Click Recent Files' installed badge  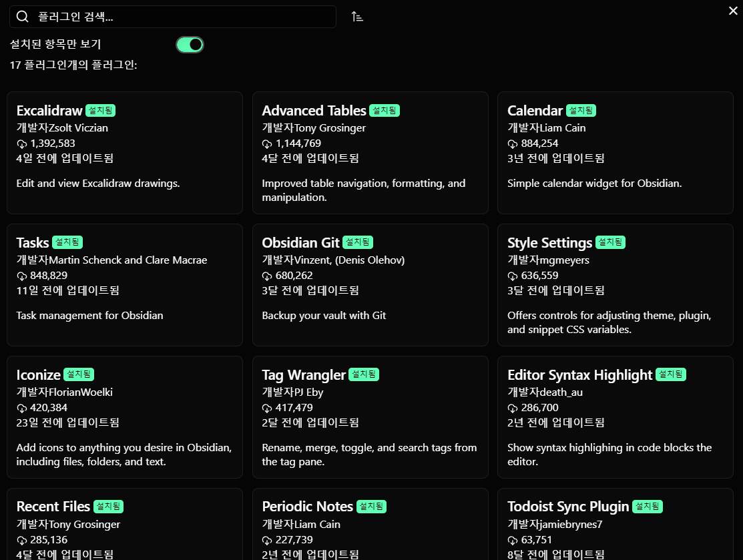(109, 507)
